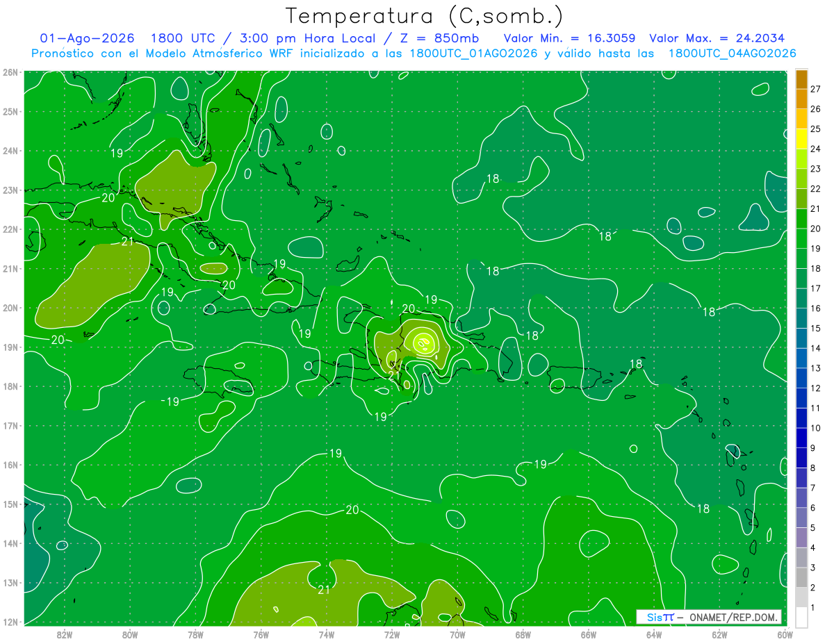Click legend value "10"
The image size is (834, 644).
pyautogui.click(x=815, y=428)
